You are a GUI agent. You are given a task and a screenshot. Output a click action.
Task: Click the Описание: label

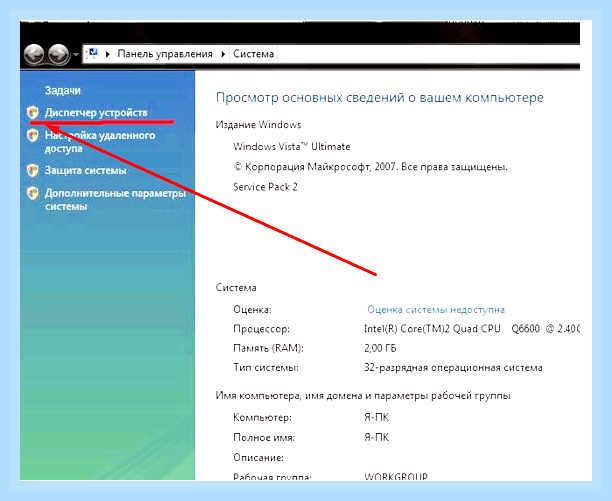tap(258, 457)
